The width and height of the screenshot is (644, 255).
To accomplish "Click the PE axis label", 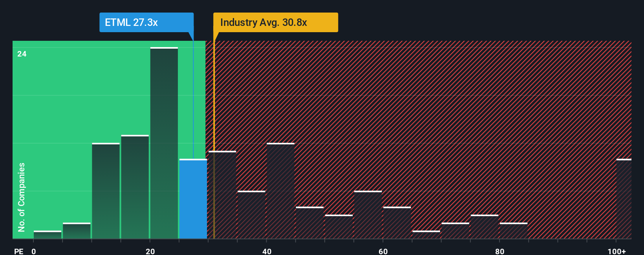I will coord(19,251).
